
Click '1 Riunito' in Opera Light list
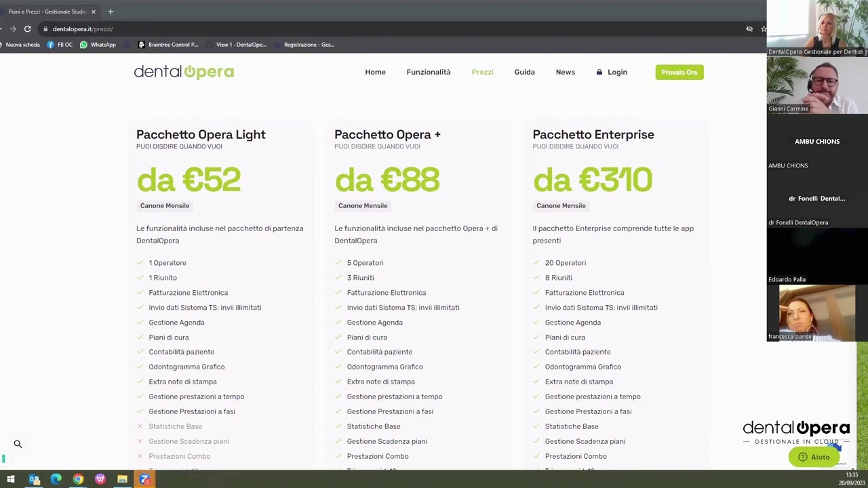(163, 278)
